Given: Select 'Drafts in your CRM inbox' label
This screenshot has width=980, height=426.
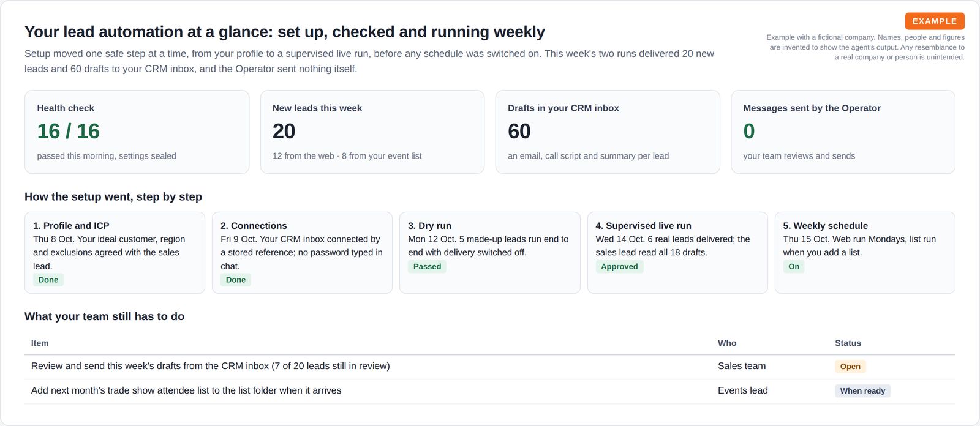Looking at the screenshot, I should pyautogui.click(x=563, y=108).
